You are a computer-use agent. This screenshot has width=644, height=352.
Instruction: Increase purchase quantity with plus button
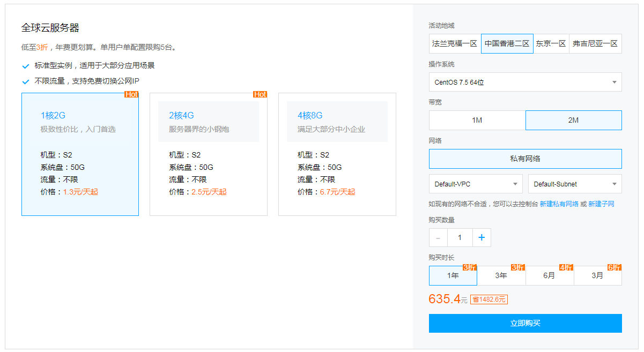click(x=481, y=238)
